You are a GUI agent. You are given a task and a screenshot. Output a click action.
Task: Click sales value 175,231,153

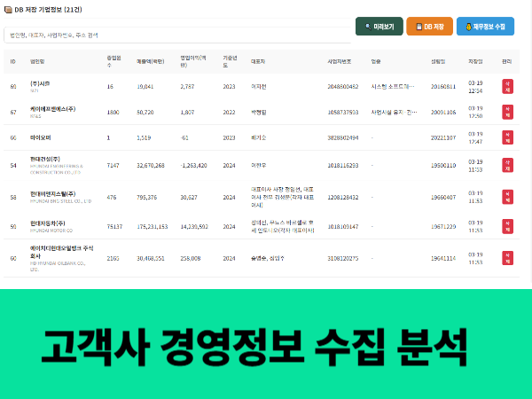[x=153, y=226]
